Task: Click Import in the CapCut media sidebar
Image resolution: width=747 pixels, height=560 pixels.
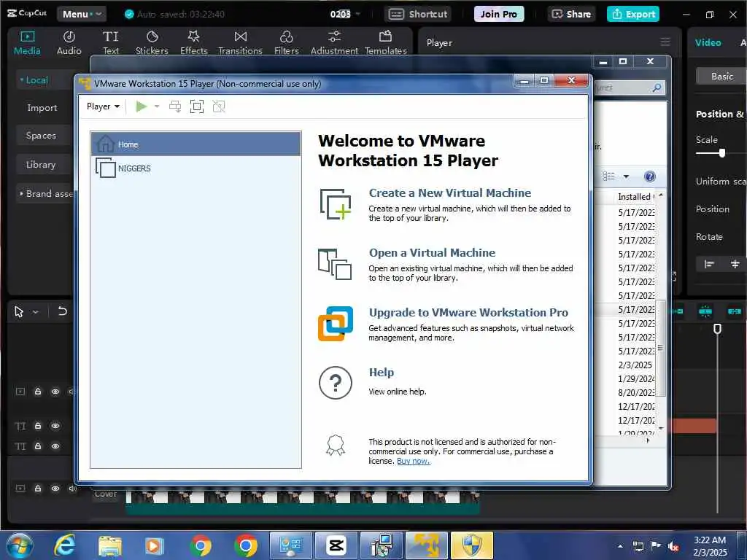Action: 42,108
